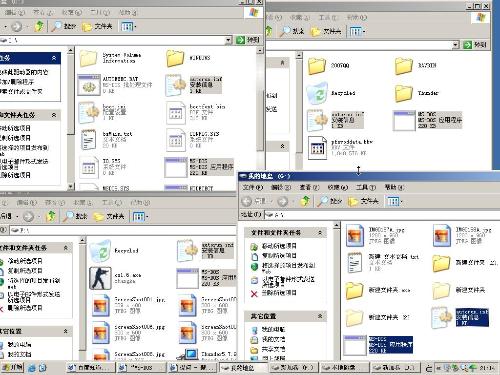Click the 开始 Start button
500x375 pixels.
[12, 368]
